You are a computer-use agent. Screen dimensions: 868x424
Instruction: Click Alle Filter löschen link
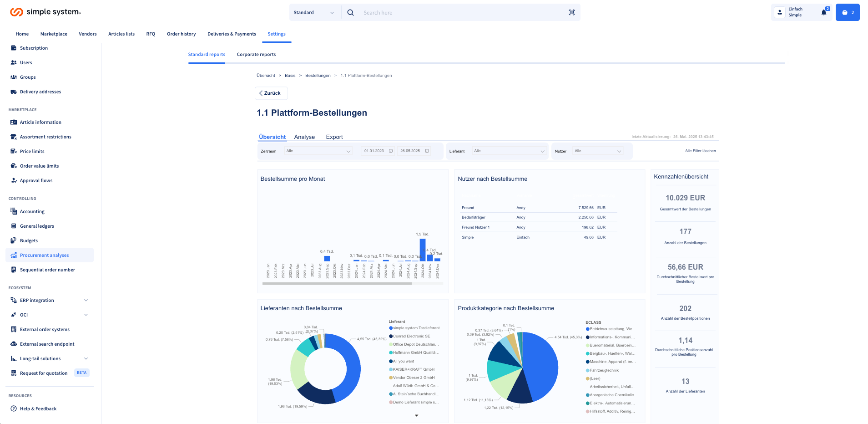click(x=700, y=151)
